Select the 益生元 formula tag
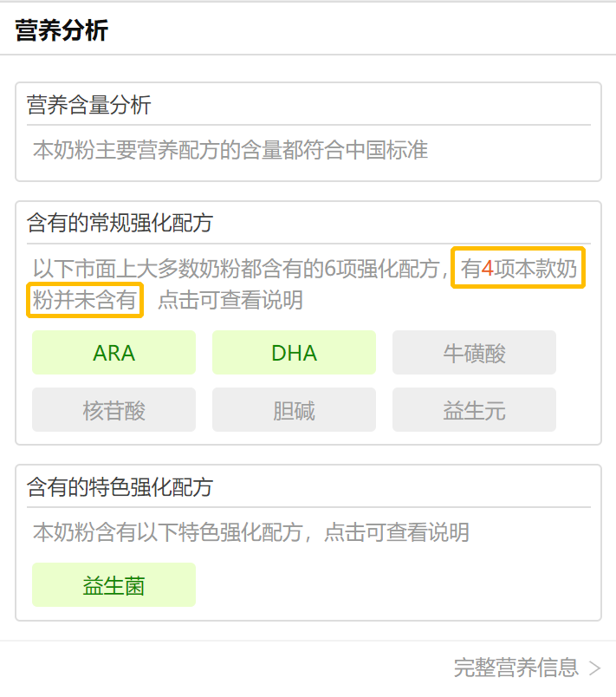 [474, 410]
